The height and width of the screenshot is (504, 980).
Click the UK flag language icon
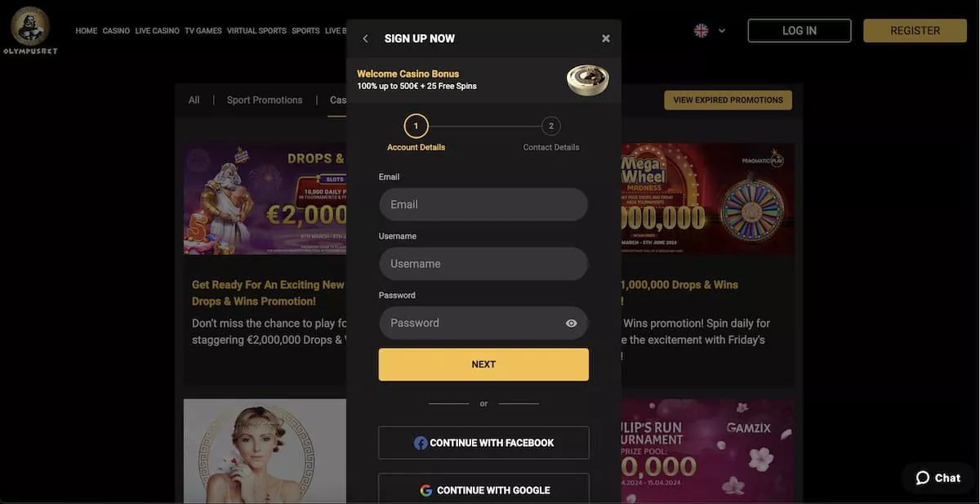coord(701,30)
